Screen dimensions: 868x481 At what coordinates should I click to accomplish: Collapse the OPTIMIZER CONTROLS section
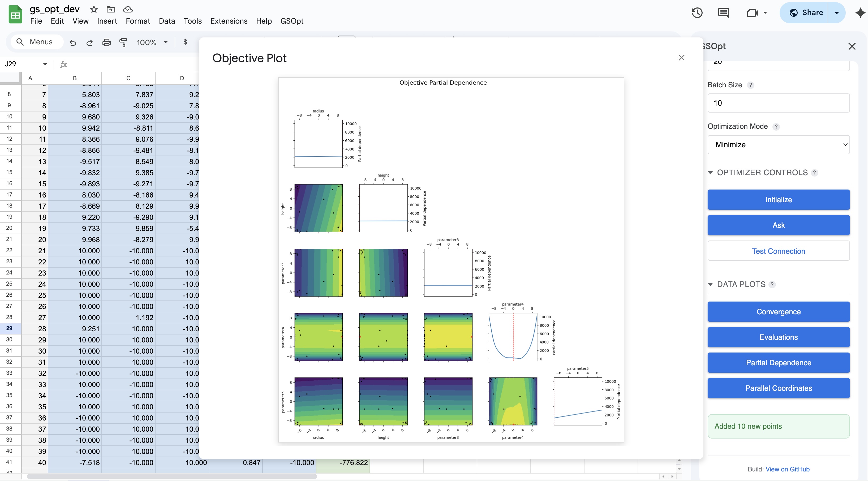(x=710, y=173)
